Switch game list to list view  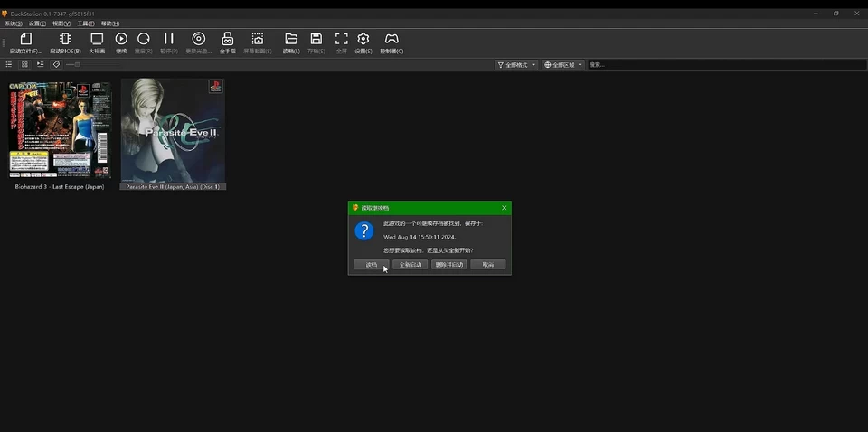(x=9, y=65)
